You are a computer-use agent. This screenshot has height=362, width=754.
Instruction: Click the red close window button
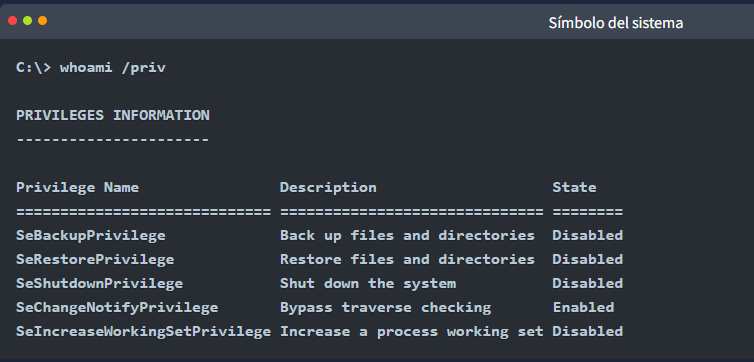coord(13,21)
